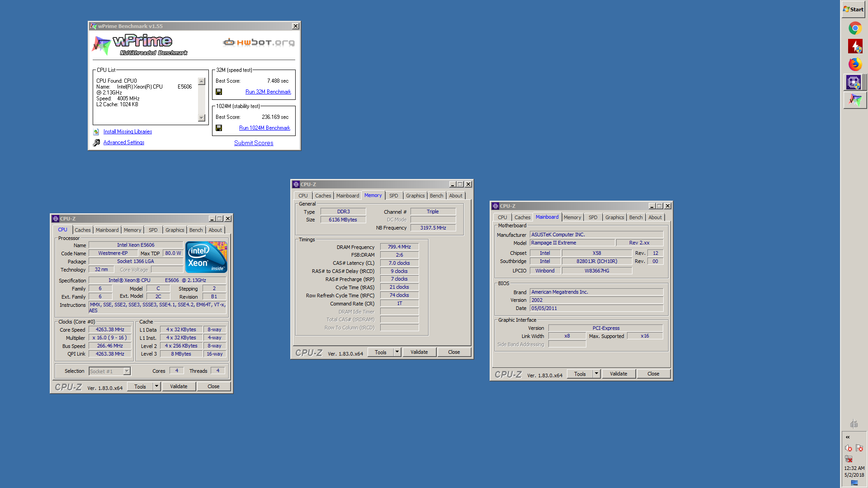Click the Show Desktop icon below the clock
Image resolution: width=868 pixels, height=488 pixels.
[x=854, y=483]
